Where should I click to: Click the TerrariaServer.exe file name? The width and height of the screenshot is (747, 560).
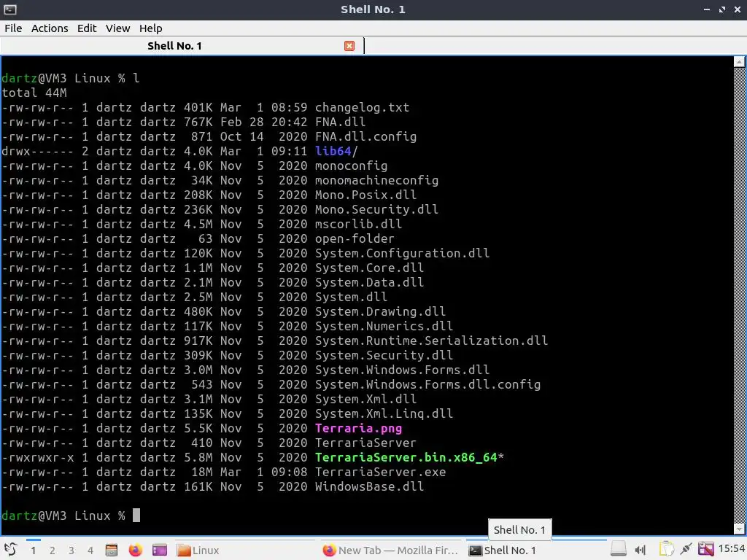point(380,472)
